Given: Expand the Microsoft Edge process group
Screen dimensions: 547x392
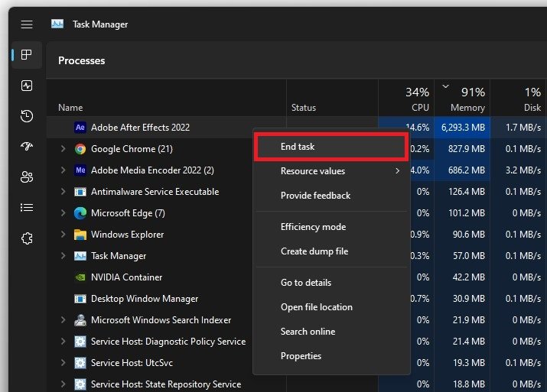Looking at the screenshot, I should click(63, 213).
